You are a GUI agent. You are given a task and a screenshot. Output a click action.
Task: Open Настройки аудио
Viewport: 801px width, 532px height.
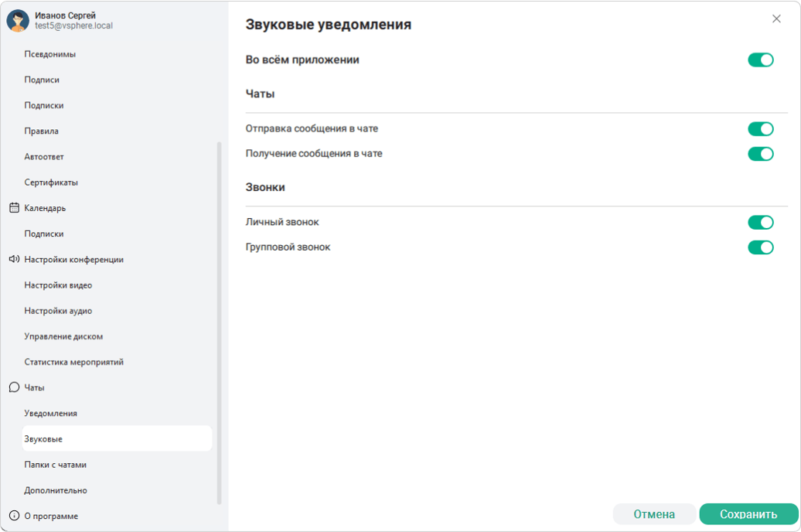point(58,311)
